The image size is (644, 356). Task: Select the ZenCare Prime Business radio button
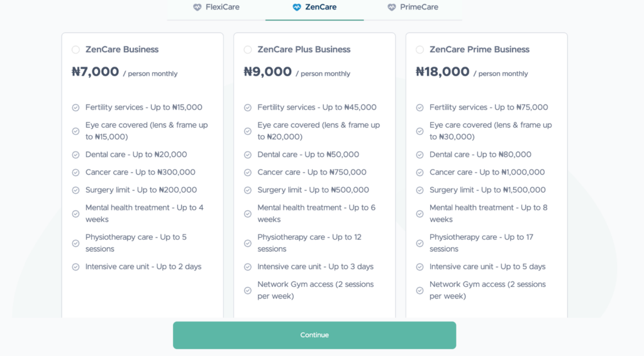[x=419, y=50]
